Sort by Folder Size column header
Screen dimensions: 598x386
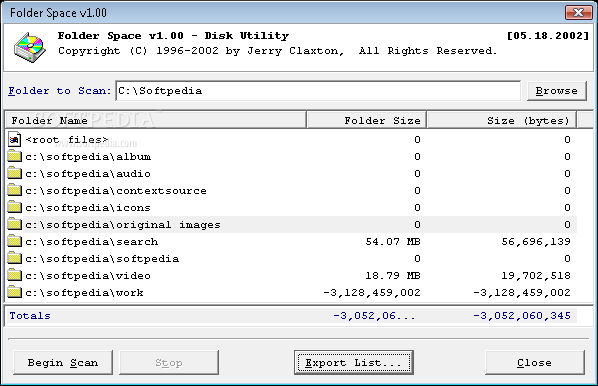367,121
